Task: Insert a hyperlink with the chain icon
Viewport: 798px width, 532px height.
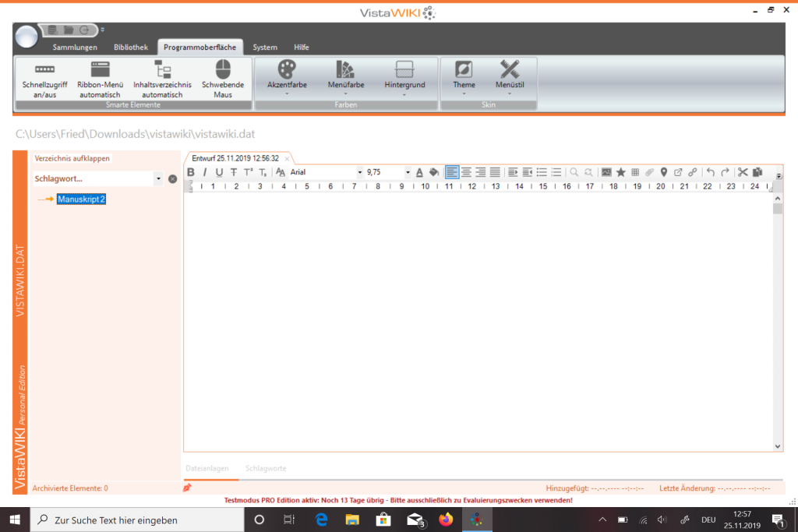Action: pyautogui.click(x=693, y=172)
